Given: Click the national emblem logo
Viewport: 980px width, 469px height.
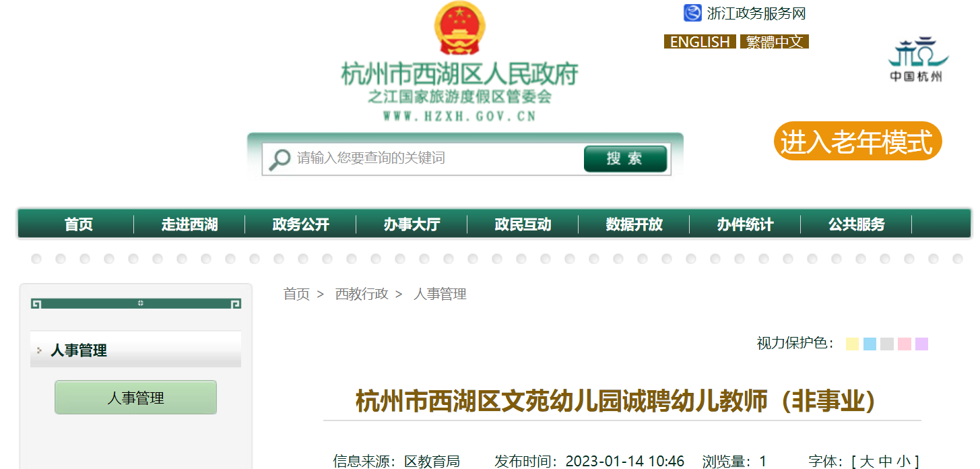Looking at the screenshot, I should [x=459, y=28].
